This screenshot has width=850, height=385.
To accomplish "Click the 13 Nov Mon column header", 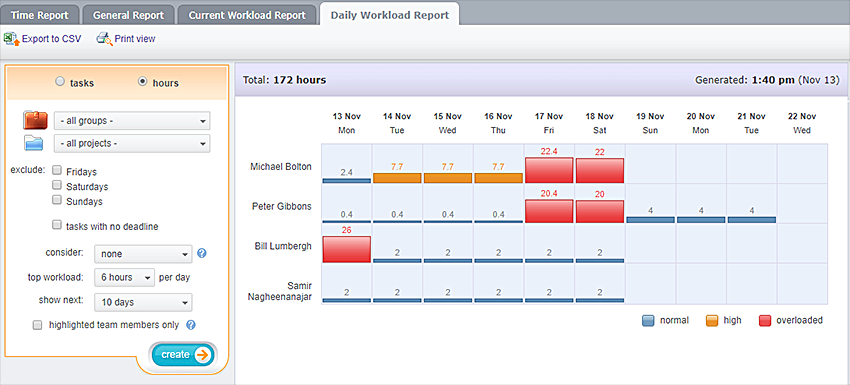I will pyautogui.click(x=346, y=123).
